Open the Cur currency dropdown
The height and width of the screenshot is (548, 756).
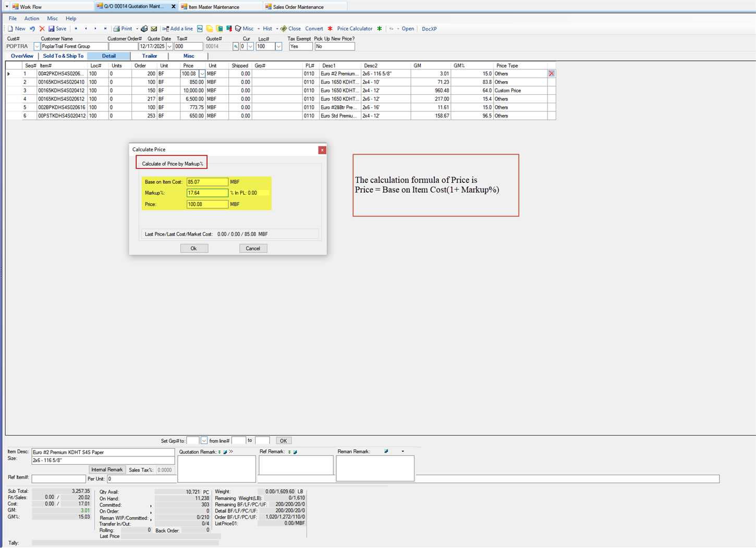(250, 46)
